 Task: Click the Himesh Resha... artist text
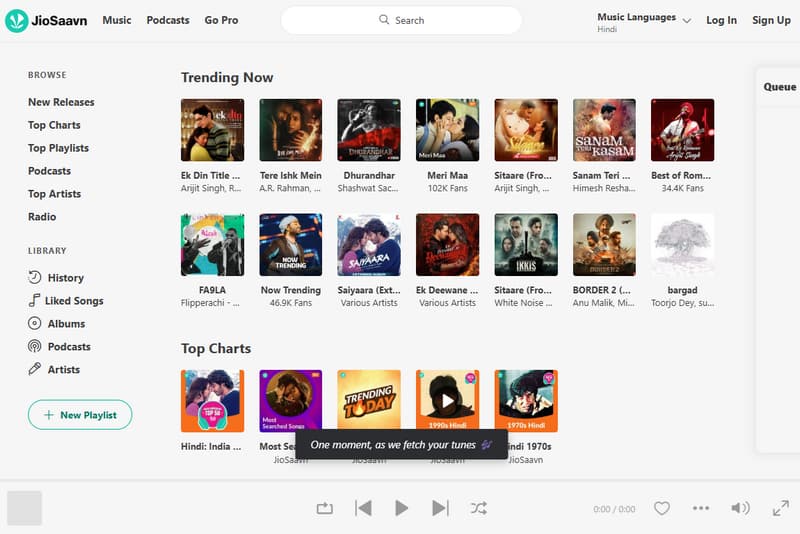pos(604,188)
